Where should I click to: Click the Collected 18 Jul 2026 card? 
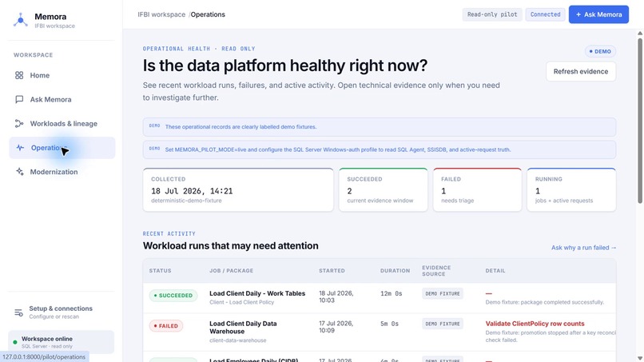pyautogui.click(x=238, y=189)
